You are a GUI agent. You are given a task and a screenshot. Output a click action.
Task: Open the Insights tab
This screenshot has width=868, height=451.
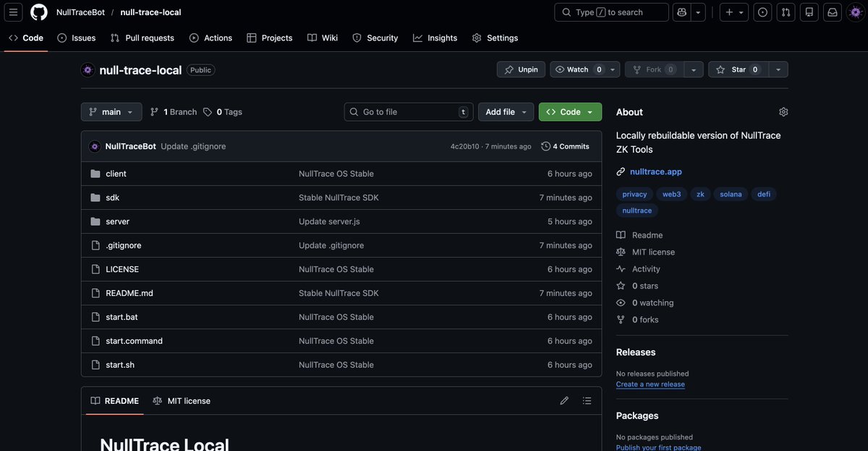click(x=435, y=38)
